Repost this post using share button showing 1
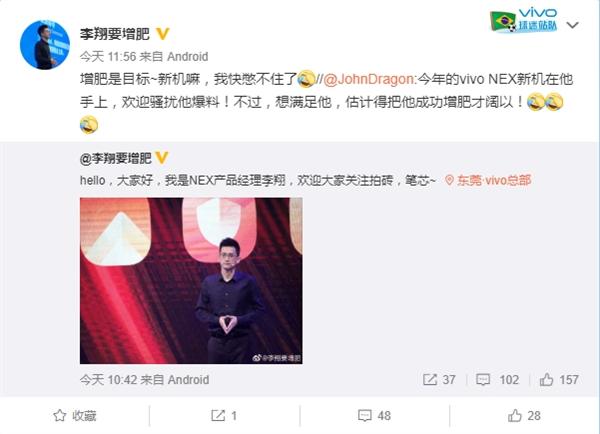 coord(224,416)
